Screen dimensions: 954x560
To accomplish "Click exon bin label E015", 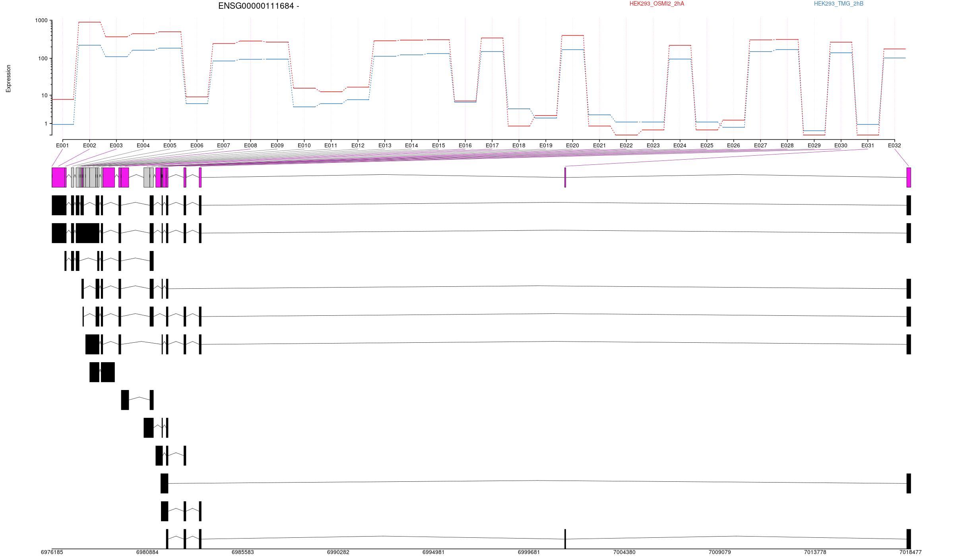I will click(438, 145).
